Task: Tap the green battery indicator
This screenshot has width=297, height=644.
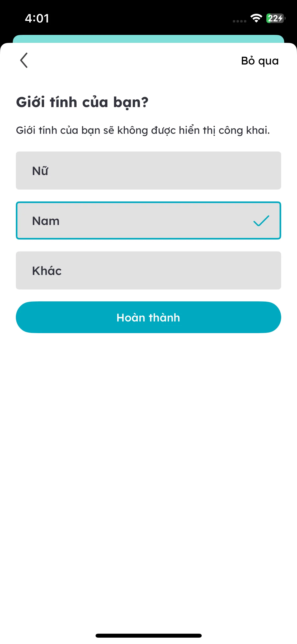Action: point(275,18)
